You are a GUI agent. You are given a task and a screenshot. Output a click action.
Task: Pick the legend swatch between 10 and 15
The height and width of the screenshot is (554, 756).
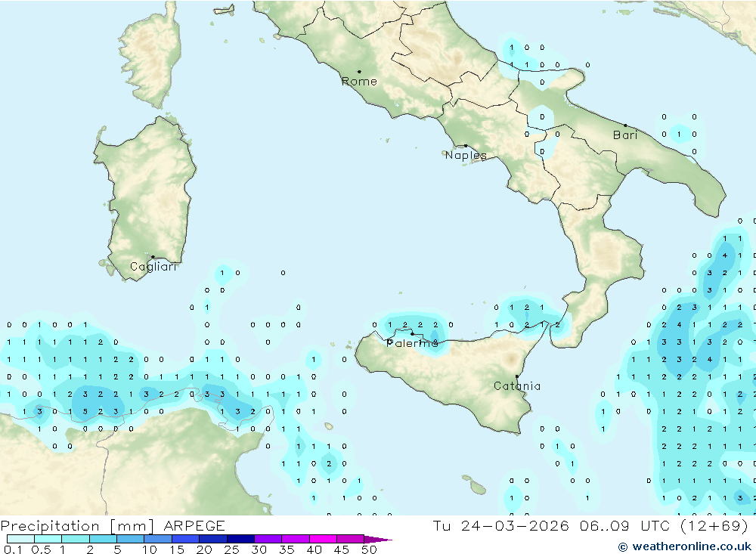click(158, 539)
